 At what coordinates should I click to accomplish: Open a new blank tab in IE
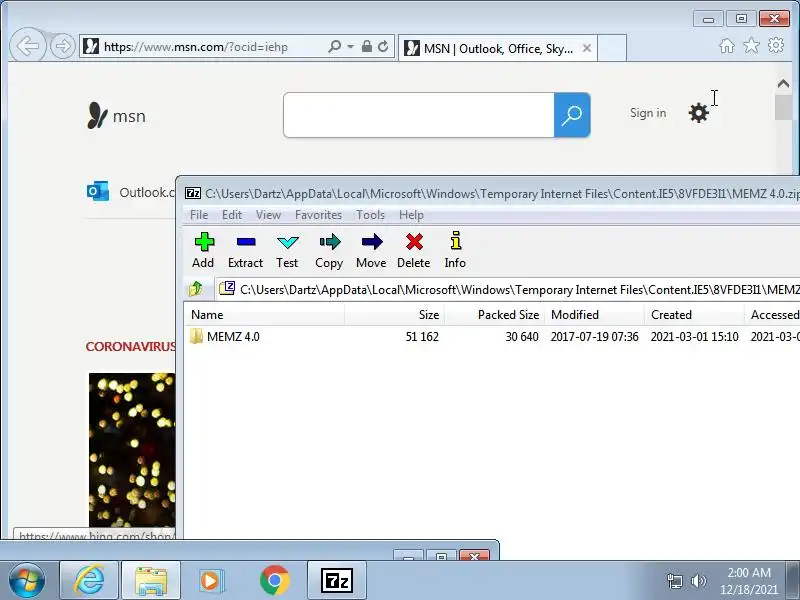tap(612, 48)
